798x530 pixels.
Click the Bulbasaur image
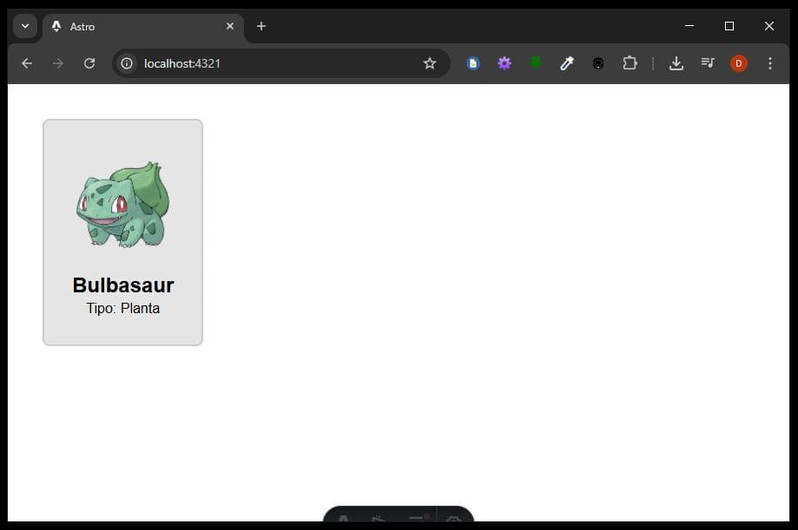[x=123, y=204]
